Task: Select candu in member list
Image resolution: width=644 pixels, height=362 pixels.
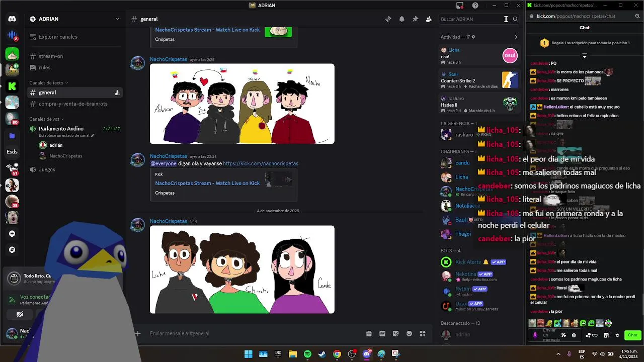Action: [x=462, y=163]
